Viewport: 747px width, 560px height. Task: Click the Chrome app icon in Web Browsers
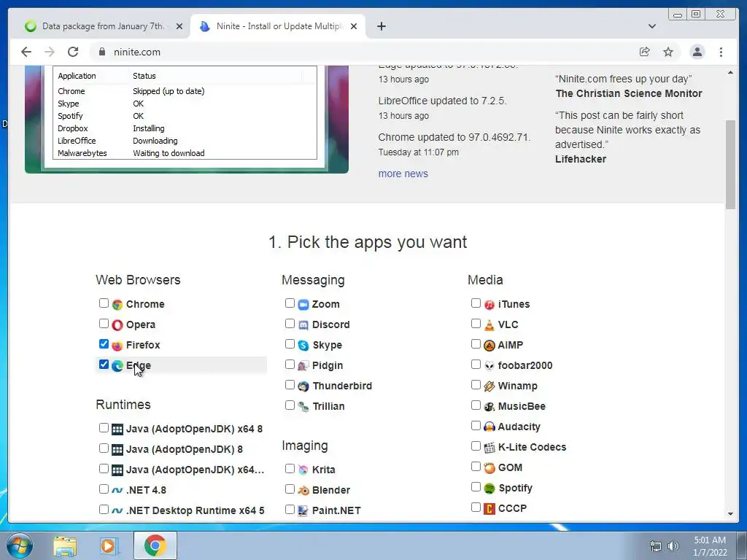pos(117,304)
